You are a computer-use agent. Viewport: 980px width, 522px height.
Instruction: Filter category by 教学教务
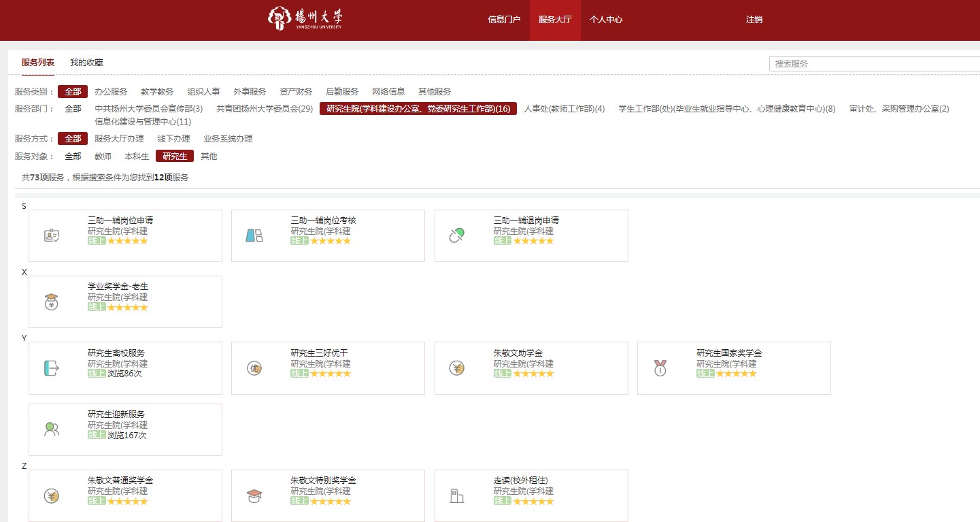[x=157, y=92]
